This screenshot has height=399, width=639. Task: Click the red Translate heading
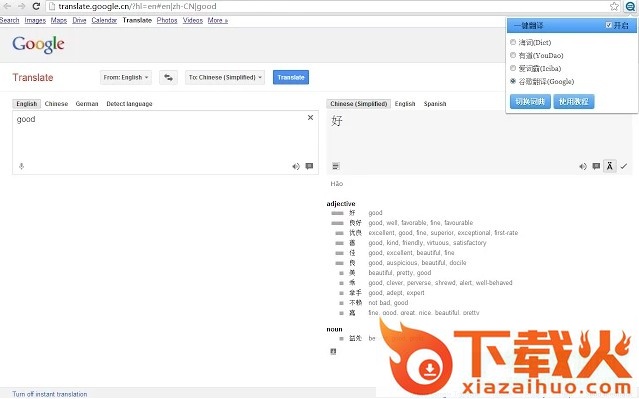click(33, 77)
